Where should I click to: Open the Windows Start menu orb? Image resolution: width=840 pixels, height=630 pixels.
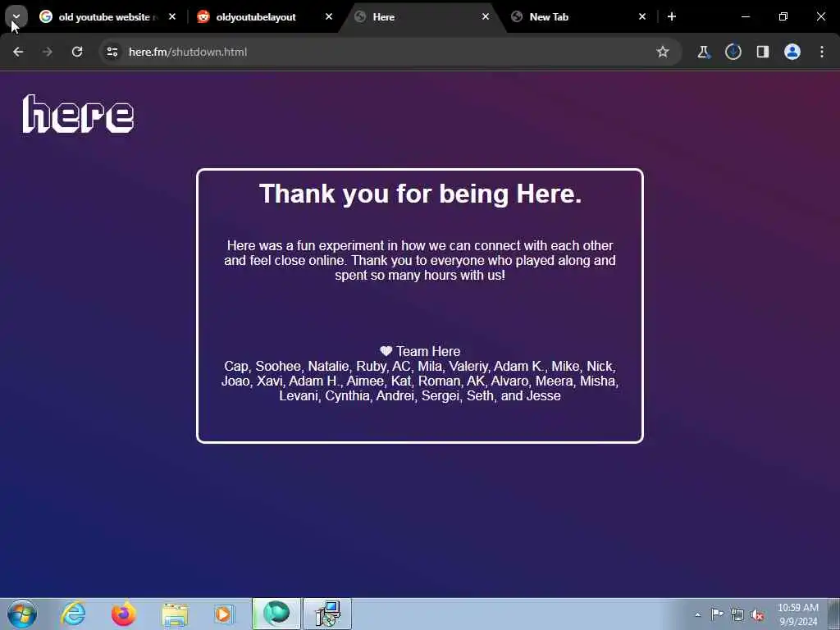pyautogui.click(x=22, y=614)
